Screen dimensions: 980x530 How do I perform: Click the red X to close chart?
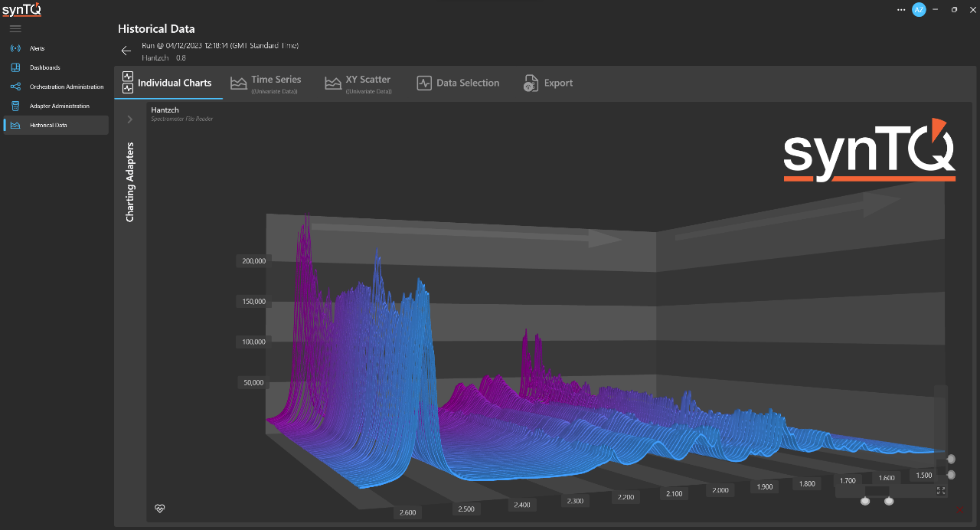click(959, 509)
